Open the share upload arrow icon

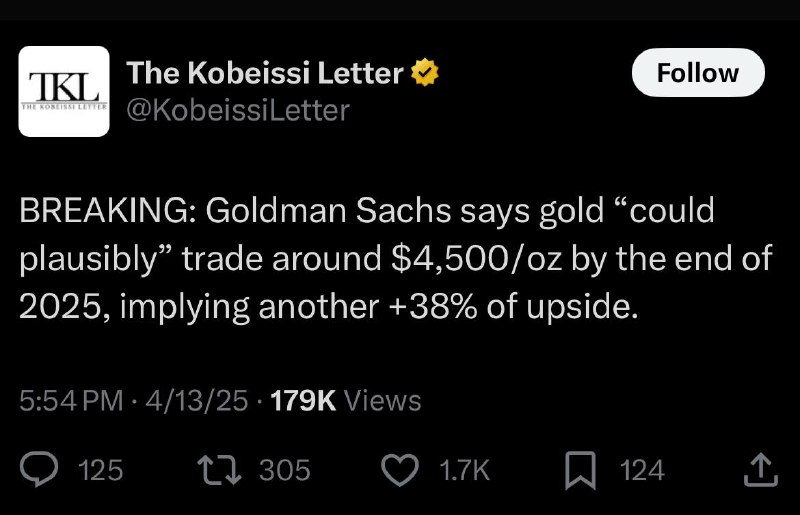(x=760, y=469)
